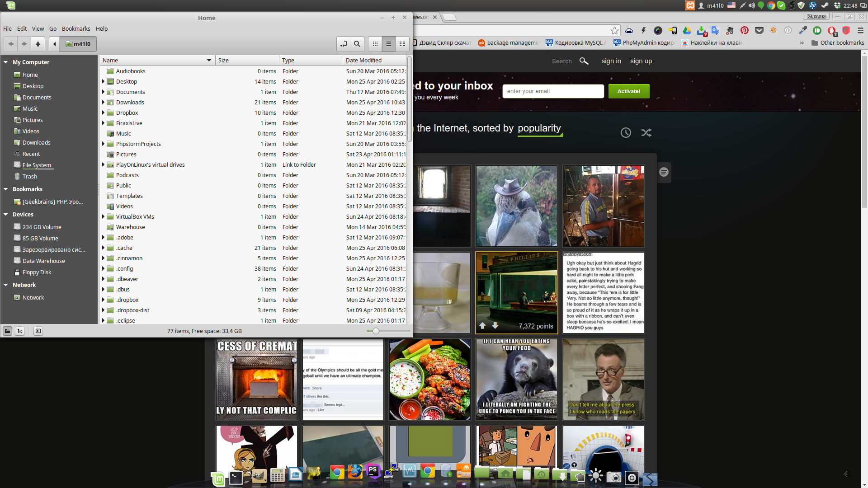Screen dimensions: 868x488
Task: Click eyedropper color picker extension
Action: [x=802, y=31]
